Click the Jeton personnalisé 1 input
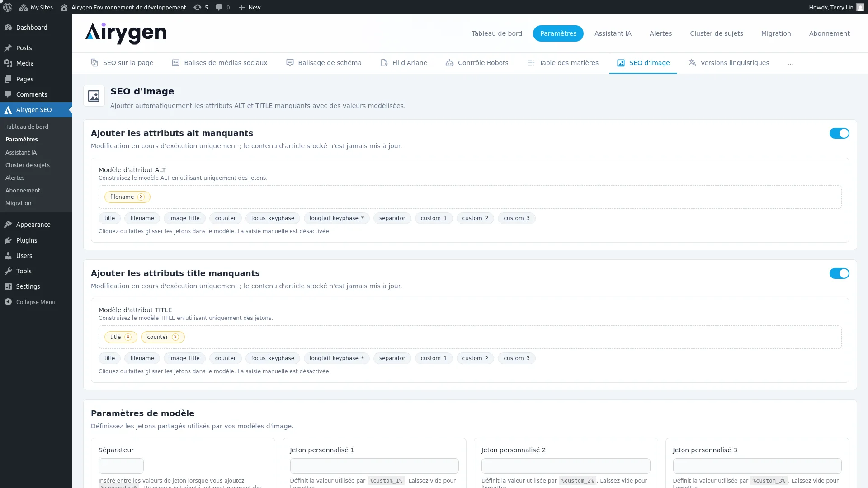This screenshot has width=868, height=488. (x=374, y=466)
